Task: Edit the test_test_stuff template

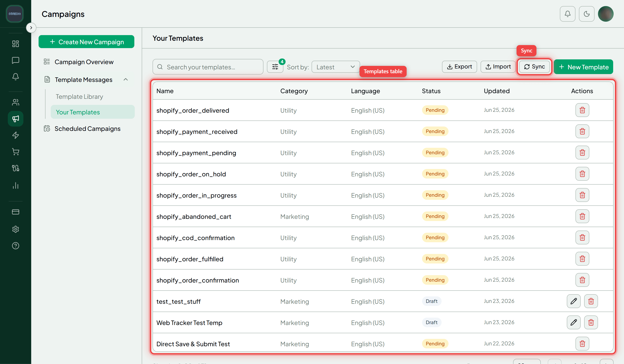Action: [x=574, y=301]
